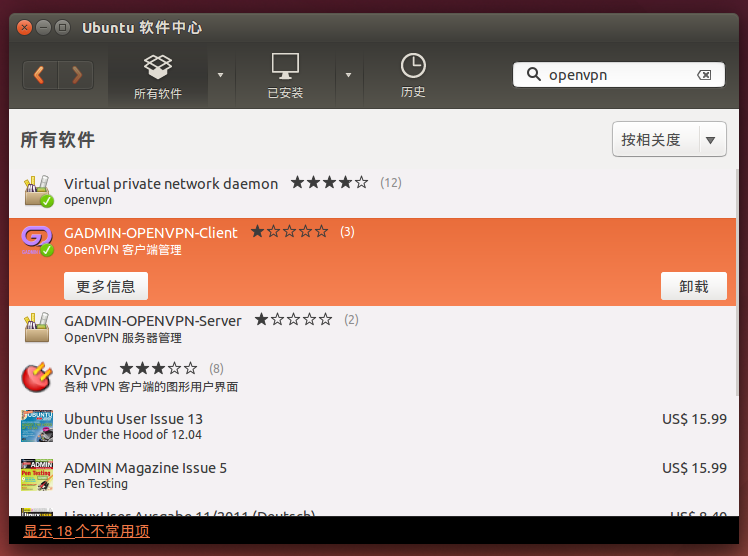Click the Ubuntu User Issue 13 cover thumbnail
The height and width of the screenshot is (556, 748).
click(37, 426)
